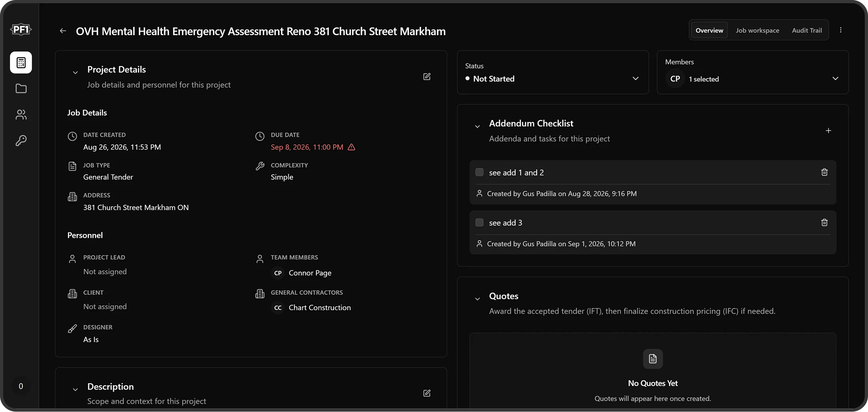The width and height of the screenshot is (868, 412).
Task: Click the PF1 logo in the sidebar
Action: (x=21, y=30)
